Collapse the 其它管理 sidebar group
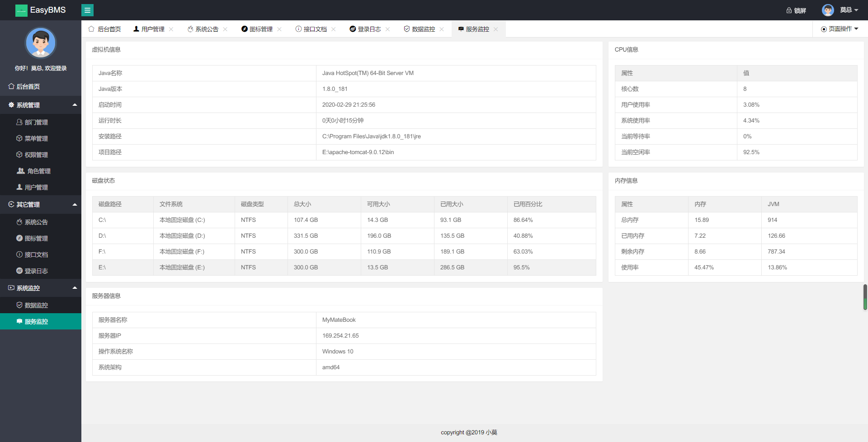This screenshot has height=442, width=868. tap(41, 204)
